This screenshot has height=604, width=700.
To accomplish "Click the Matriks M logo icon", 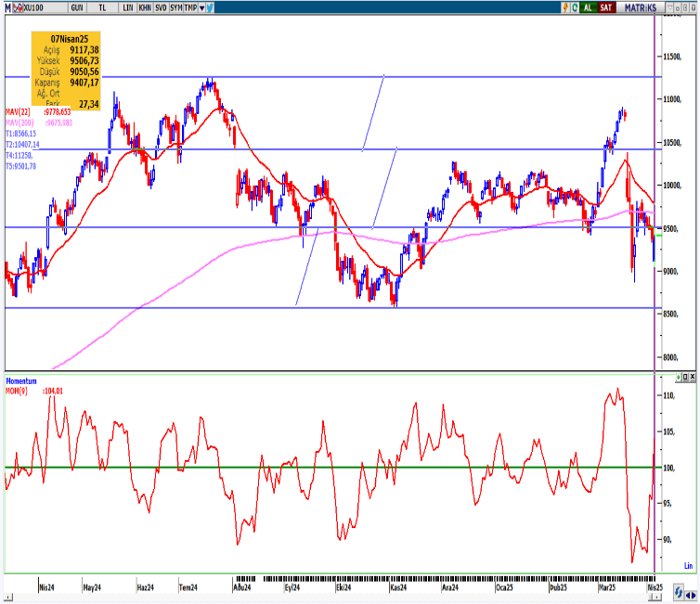I will click(x=7, y=7).
